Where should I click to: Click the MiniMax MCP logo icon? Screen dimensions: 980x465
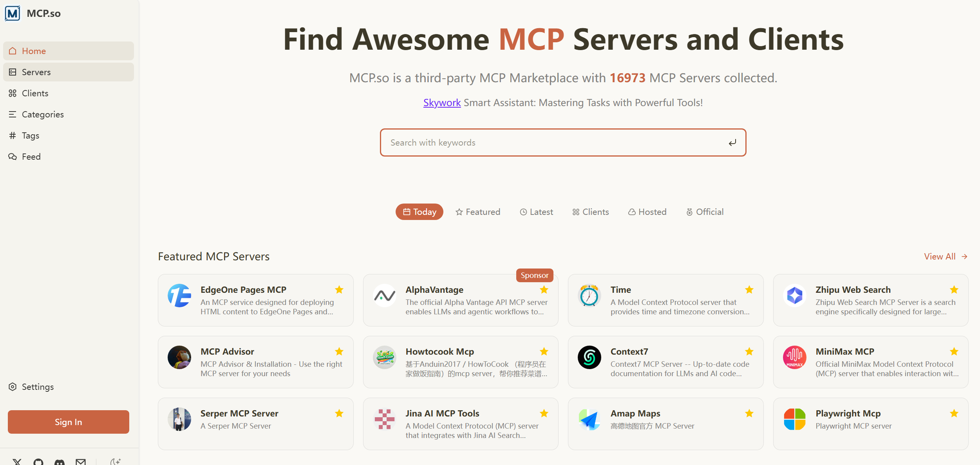pyautogui.click(x=794, y=357)
